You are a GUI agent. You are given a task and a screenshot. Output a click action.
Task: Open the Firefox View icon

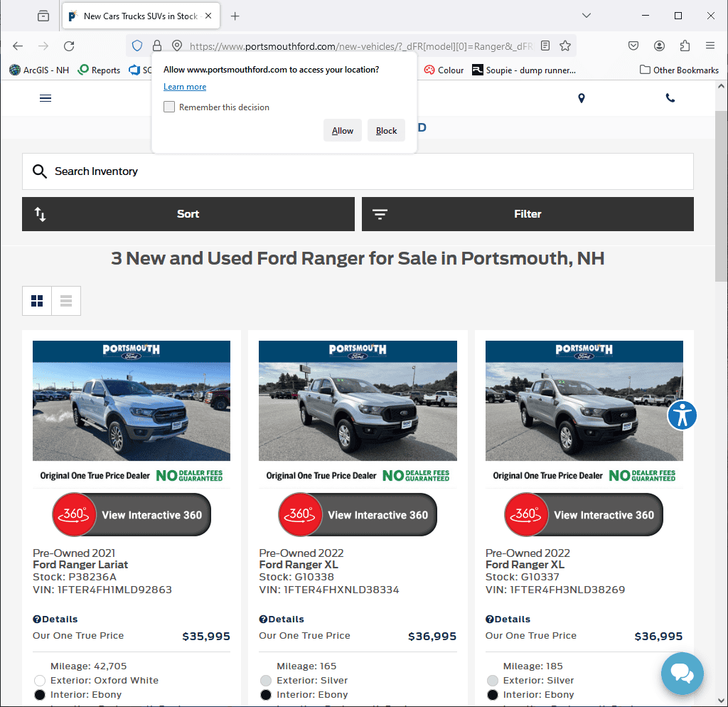pyautogui.click(x=43, y=16)
